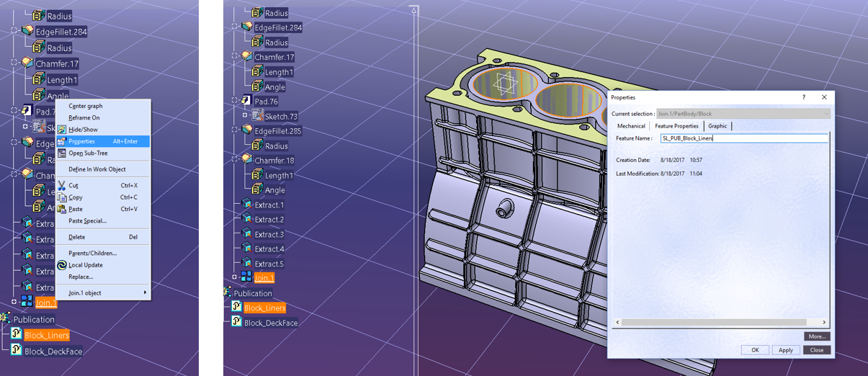The width and height of the screenshot is (868, 376).
Task: Click the Open Sub-Tree icon
Action: 62,153
